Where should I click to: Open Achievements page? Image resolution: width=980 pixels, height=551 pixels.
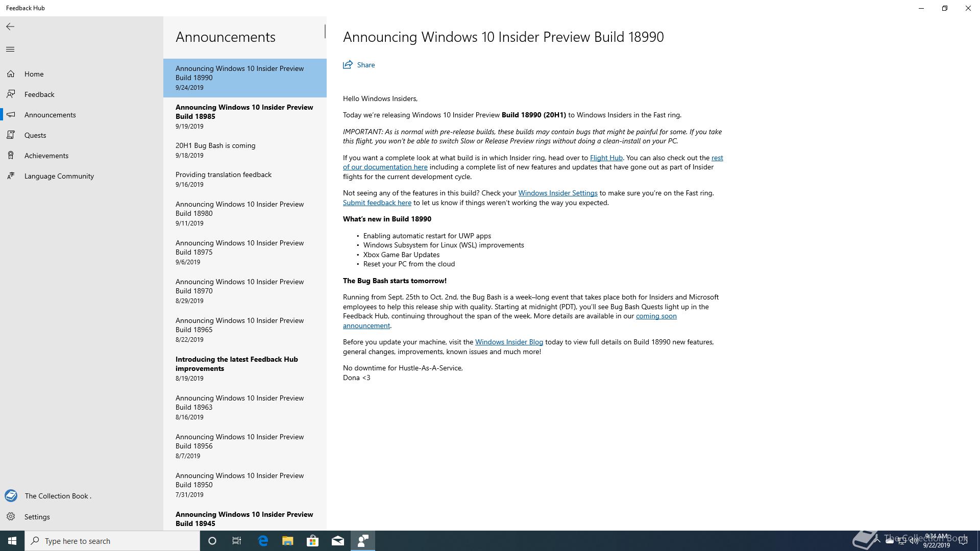point(82,156)
